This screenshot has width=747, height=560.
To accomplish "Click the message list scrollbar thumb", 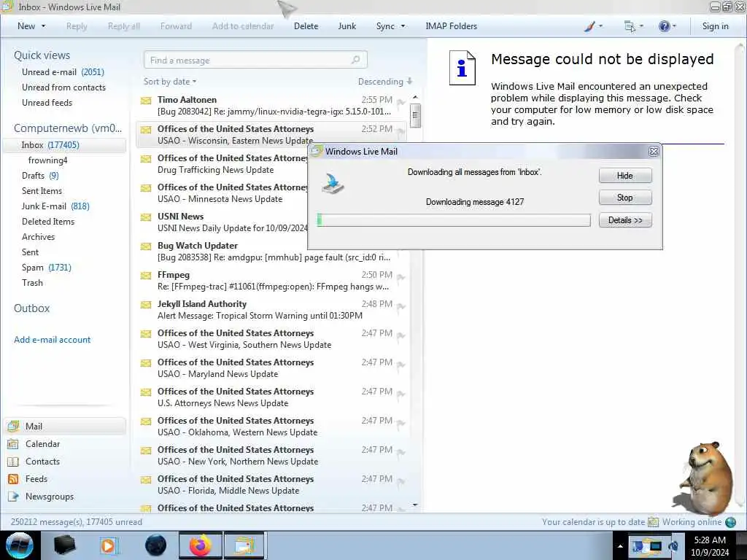I will [415, 116].
